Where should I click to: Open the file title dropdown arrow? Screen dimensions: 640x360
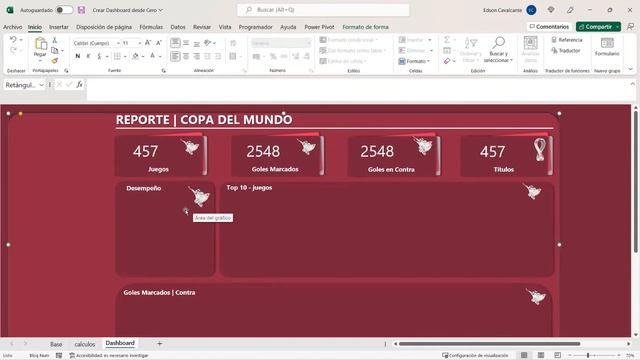click(x=161, y=10)
